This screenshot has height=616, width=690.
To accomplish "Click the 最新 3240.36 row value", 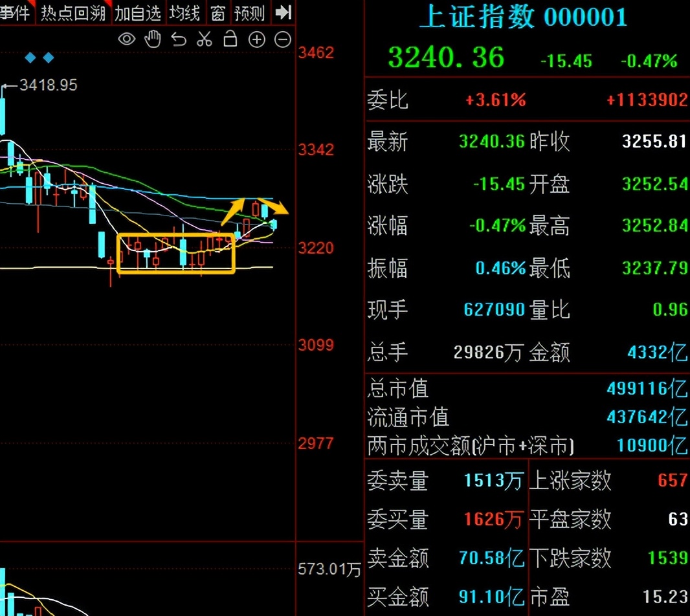I will (x=491, y=141).
